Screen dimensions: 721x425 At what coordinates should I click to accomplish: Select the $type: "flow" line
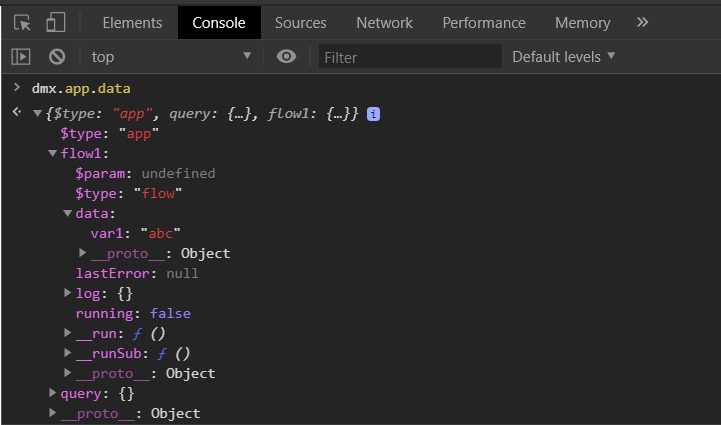[129, 193]
